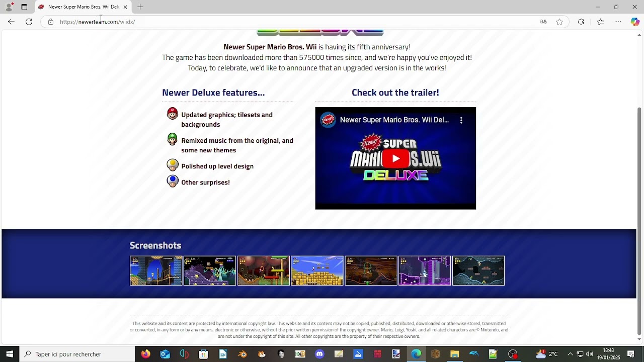The width and height of the screenshot is (644, 362).
Task: Open the YouTube video more options menu
Action: click(461, 120)
